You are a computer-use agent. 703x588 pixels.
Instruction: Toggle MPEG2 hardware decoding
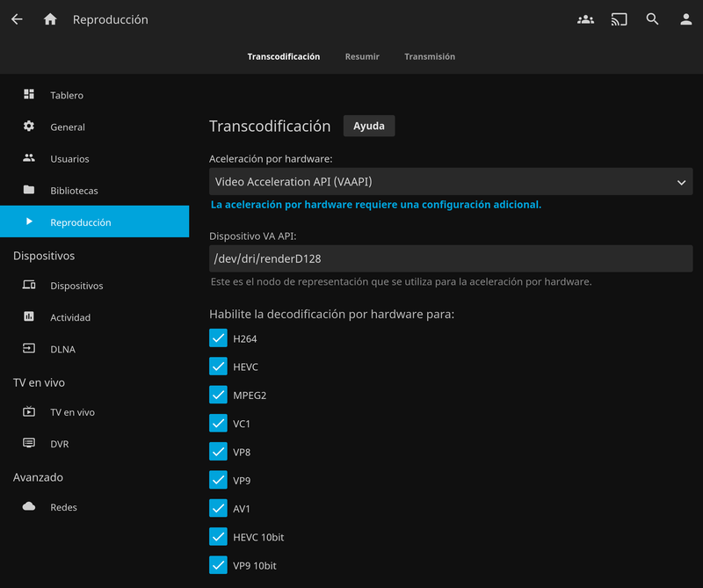click(x=218, y=395)
